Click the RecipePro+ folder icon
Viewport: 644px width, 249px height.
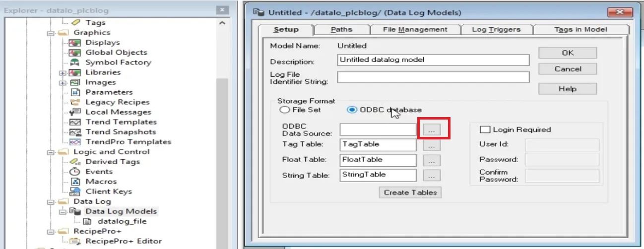point(64,231)
